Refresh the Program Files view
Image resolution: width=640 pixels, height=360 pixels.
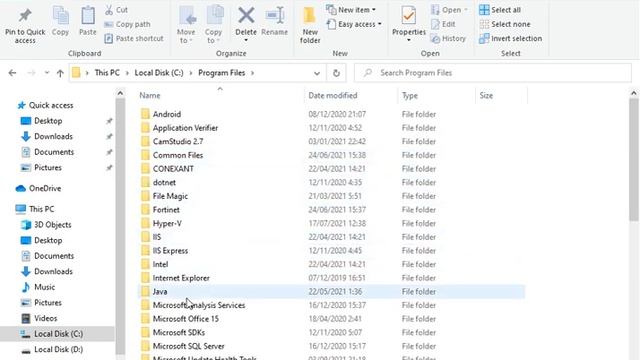(x=336, y=73)
